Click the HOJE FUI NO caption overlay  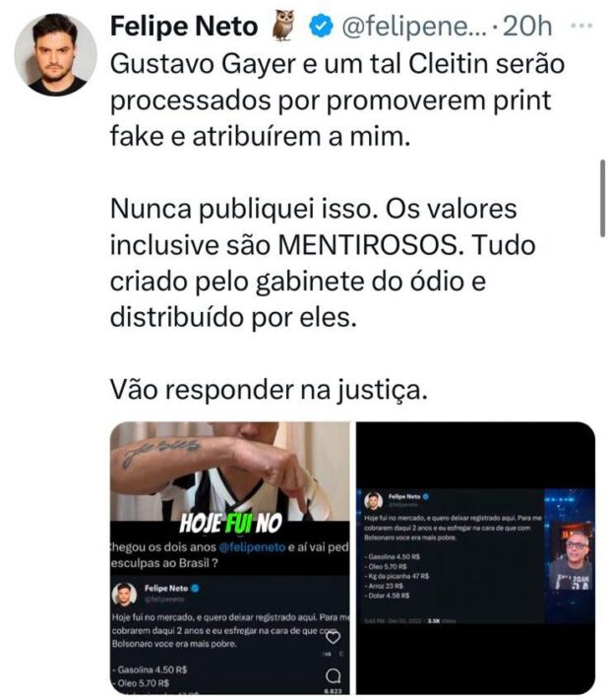tap(230, 523)
